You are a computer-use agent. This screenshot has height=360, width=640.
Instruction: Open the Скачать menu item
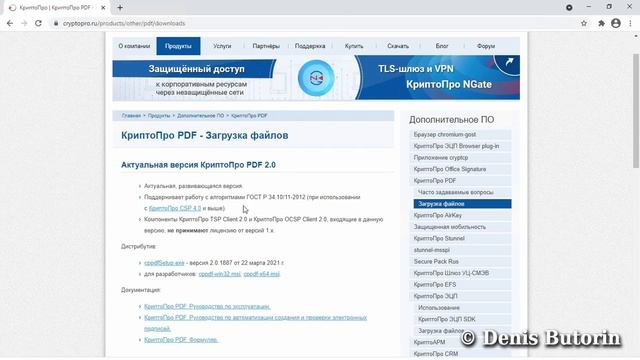(398, 46)
